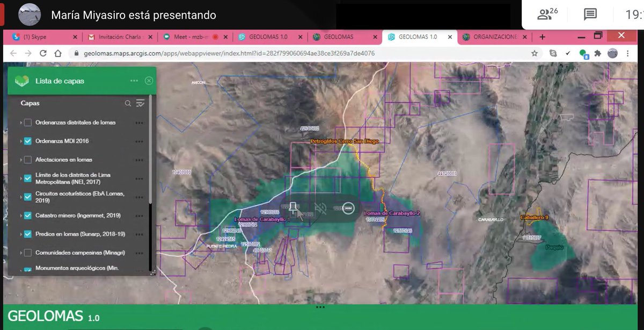The height and width of the screenshot is (330, 644).
Task: Open the Chrome three-dot menu
Action: click(628, 53)
